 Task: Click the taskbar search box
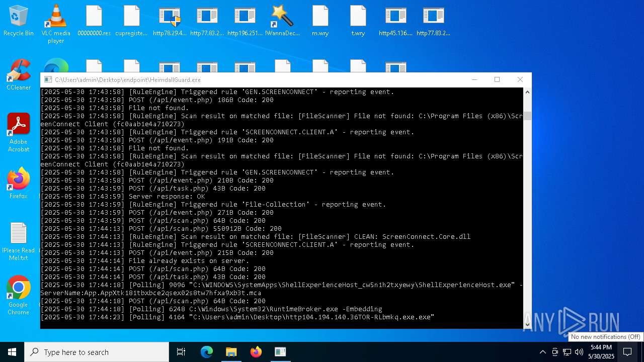(x=97, y=352)
